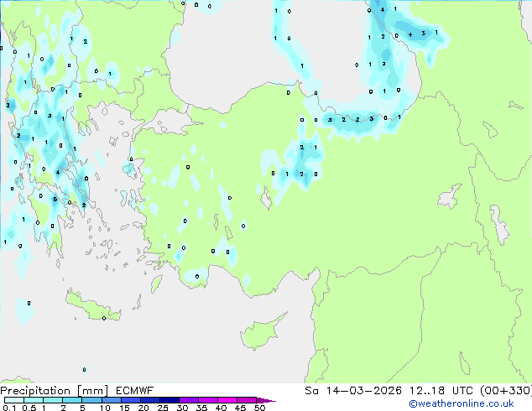
Task: Select the legend swatch between 45 and 50
Action: [x=247, y=400]
